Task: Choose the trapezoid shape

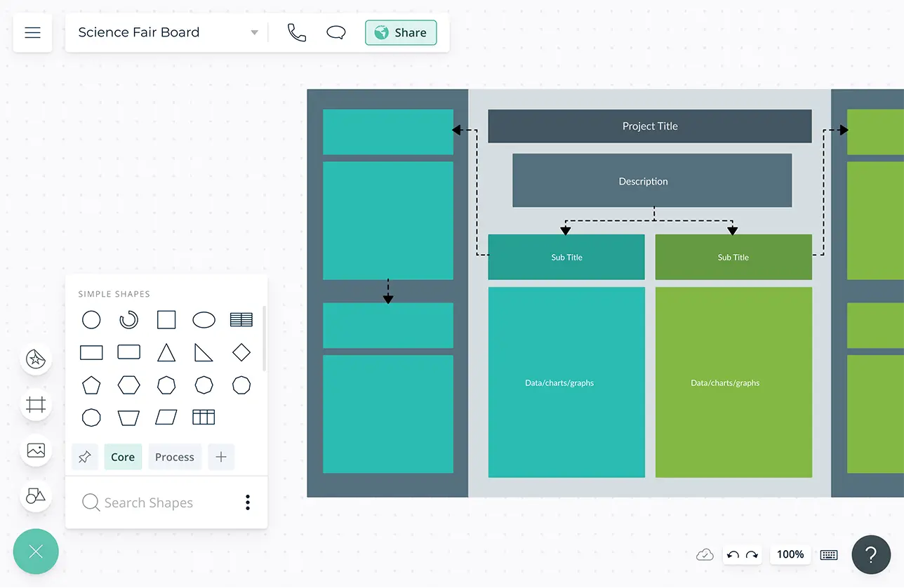Action: point(128,417)
